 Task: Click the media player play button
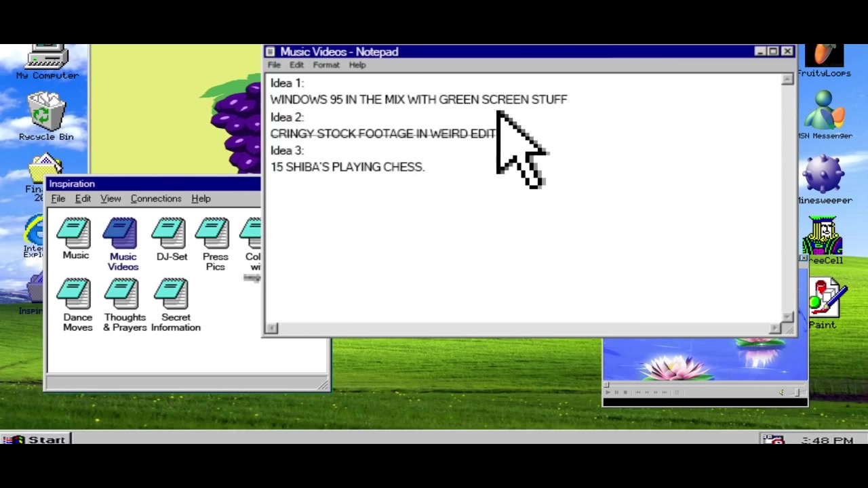coord(608,392)
